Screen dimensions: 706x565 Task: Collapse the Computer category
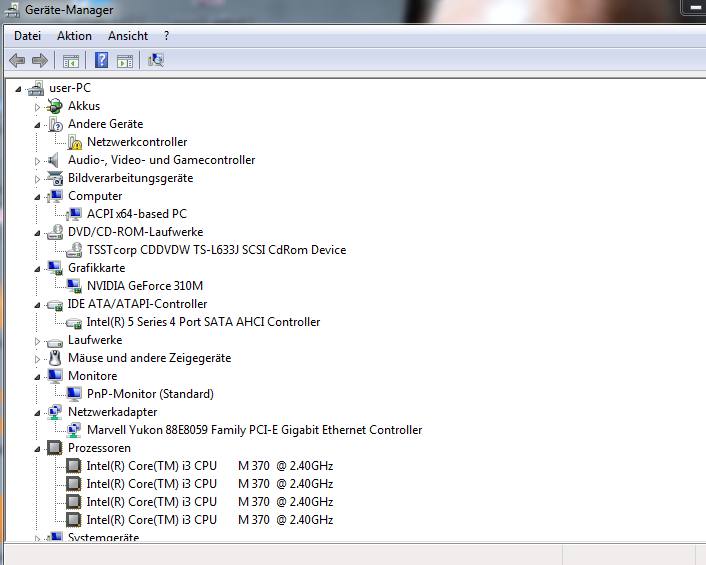click(x=37, y=197)
